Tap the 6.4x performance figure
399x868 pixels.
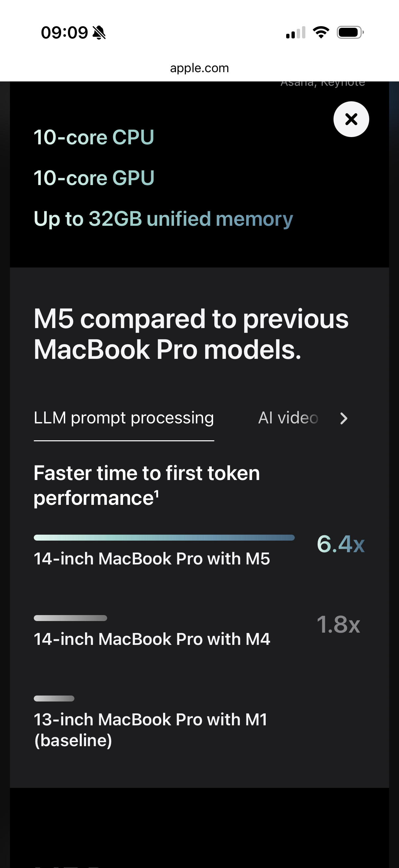[340, 544]
